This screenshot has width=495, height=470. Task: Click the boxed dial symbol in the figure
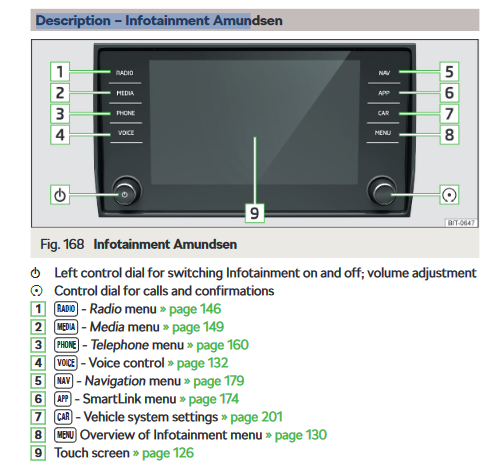(449, 195)
